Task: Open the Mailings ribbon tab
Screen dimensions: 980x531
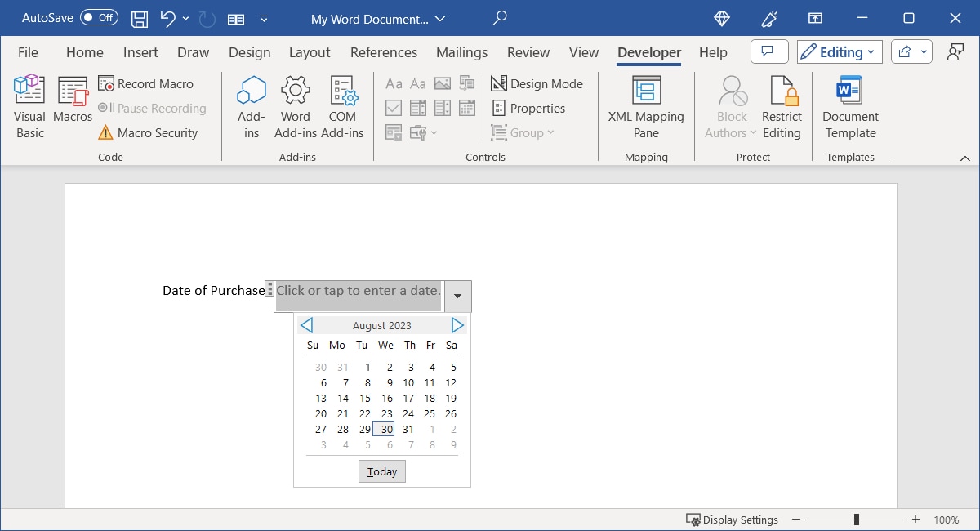Action: [x=461, y=51]
